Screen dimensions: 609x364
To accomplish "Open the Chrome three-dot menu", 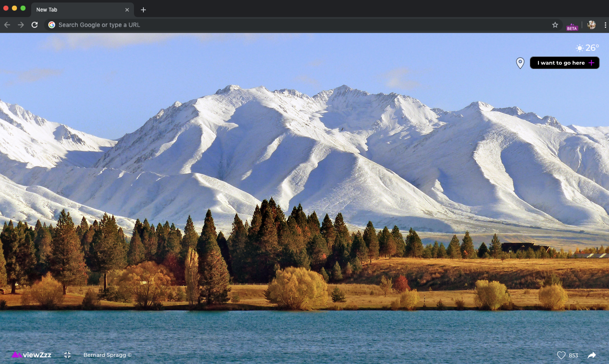I will click(x=605, y=25).
